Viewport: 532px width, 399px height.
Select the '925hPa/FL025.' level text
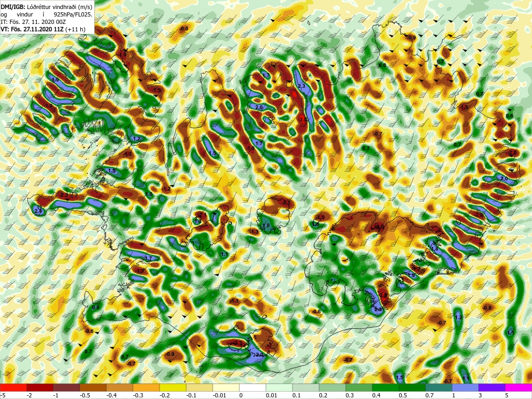73,14
